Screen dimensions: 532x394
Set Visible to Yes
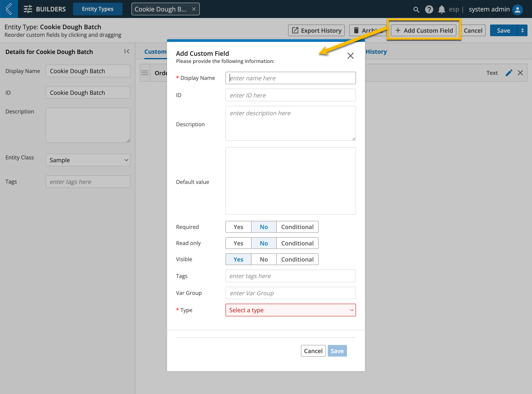coord(238,259)
